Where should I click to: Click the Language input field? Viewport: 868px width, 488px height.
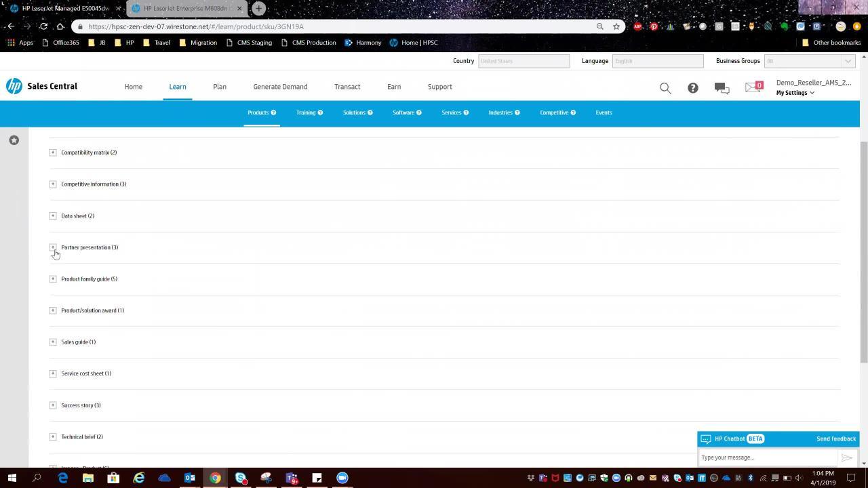coord(658,61)
